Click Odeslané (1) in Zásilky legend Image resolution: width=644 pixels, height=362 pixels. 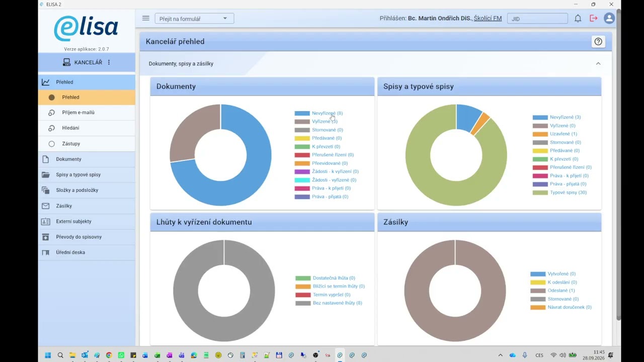561,291
